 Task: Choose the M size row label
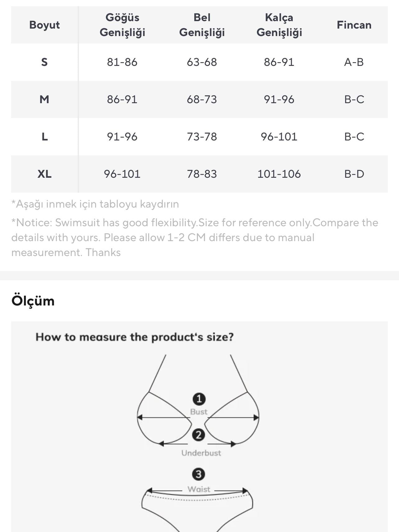point(44,99)
